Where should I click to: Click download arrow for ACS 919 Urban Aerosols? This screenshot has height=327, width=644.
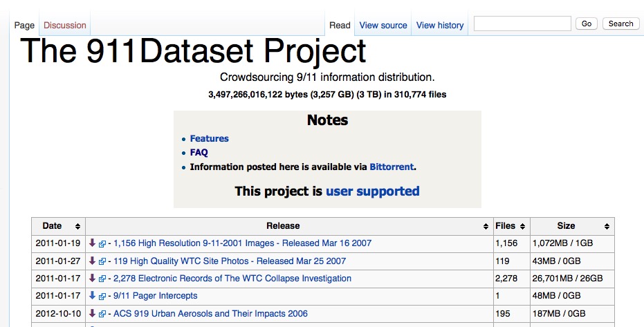point(92,314)
